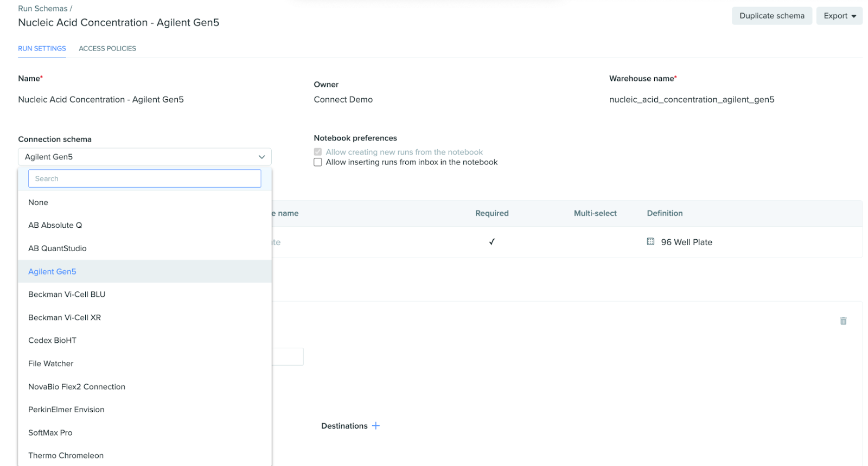Click the Multi-select column header

point(595,213)
